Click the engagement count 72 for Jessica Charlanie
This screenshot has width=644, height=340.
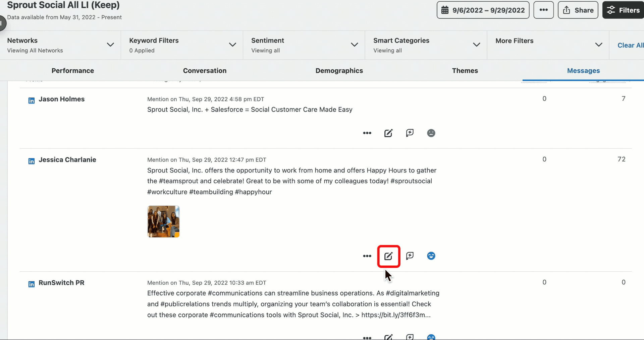pos(622,159)
